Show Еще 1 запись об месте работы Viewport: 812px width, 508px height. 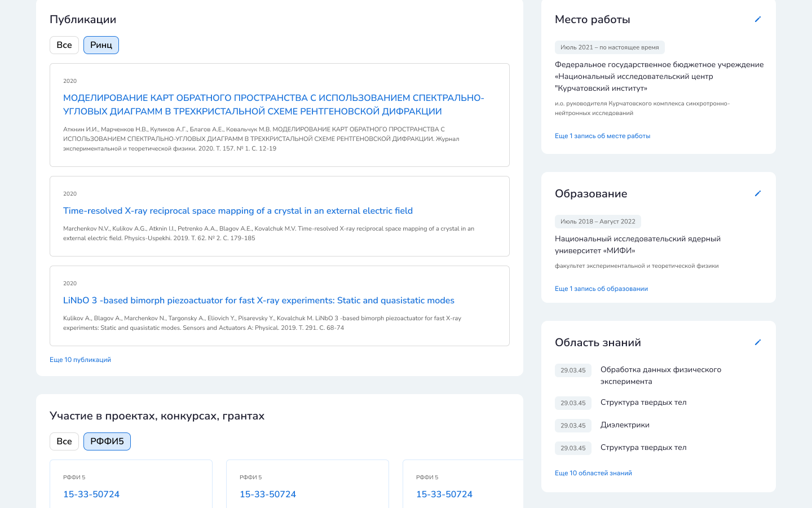602,136
